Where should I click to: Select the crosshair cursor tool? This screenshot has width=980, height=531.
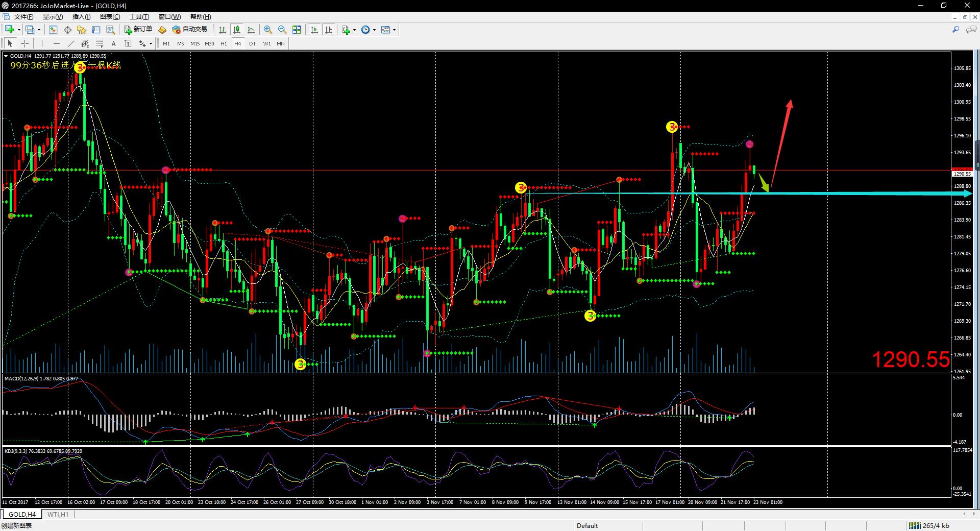24,43
